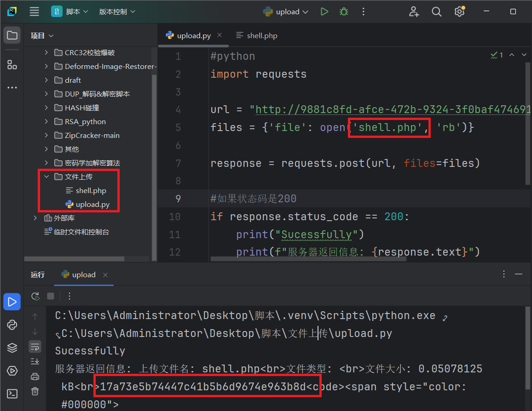This screenshot has height=411, width=532.
Task: Toggle the Project tool window folder icon
Action: (x=12, y=35)
